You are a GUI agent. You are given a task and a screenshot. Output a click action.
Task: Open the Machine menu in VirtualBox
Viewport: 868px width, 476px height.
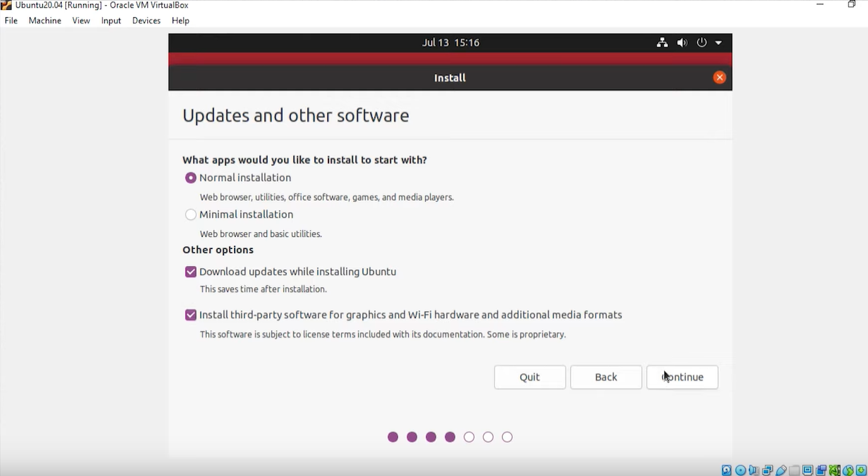tap(45, 20)
